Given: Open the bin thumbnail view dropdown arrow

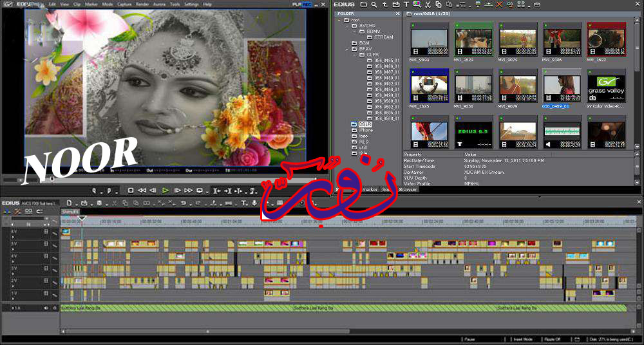Looking at the screenshot, I should [529, 6].
